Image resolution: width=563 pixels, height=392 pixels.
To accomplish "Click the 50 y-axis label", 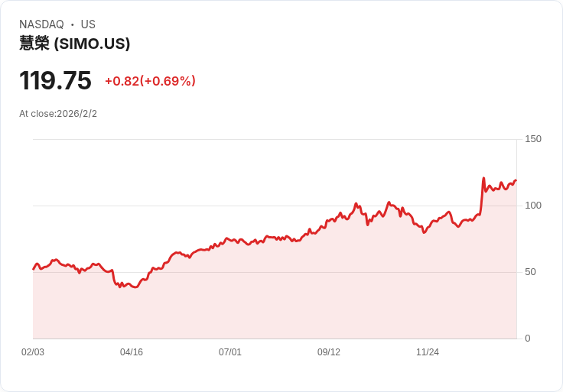I will 531,272.
